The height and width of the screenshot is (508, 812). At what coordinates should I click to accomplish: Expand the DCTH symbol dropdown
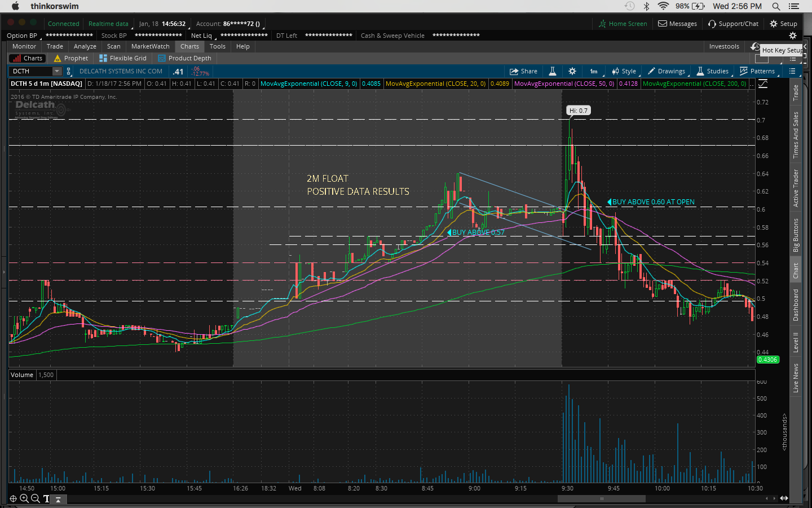(57, 71)
